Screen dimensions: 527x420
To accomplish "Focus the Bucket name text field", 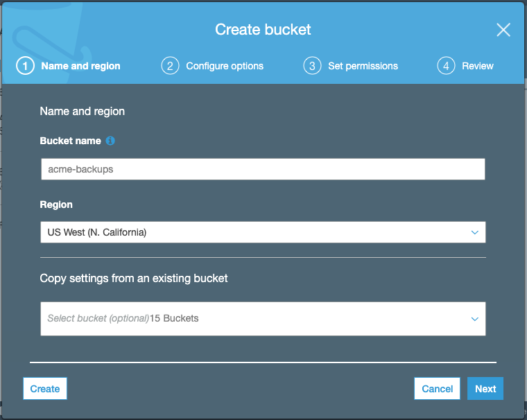I will point(263,169).
